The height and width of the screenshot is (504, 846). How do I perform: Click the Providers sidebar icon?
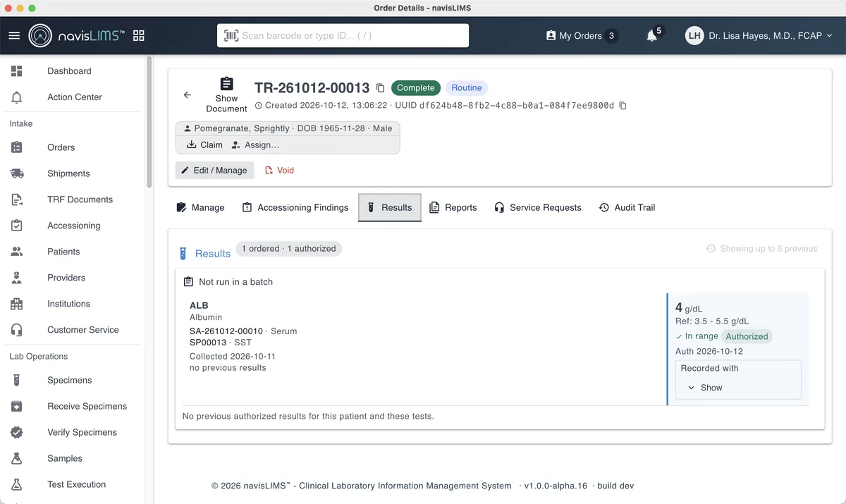click(17, 278)
